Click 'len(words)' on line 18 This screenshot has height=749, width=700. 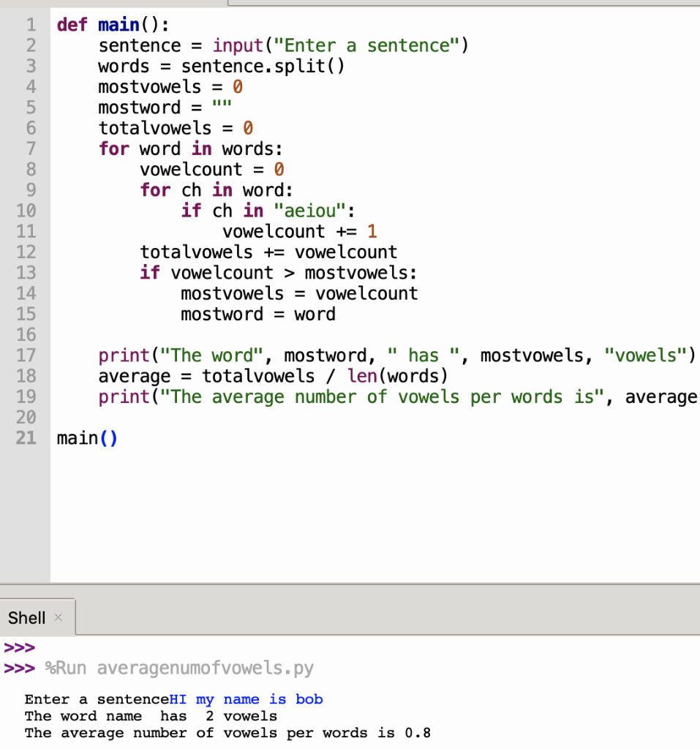point(397,376)
